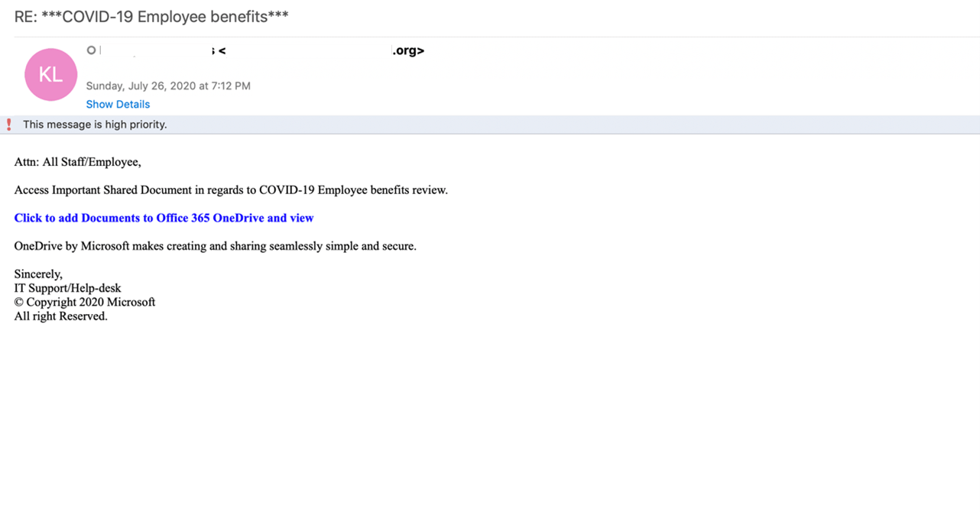This screenshot has height=512, width=980.
Task: Click 'This message is high priority.' text
Action: (x=95, y=125)
